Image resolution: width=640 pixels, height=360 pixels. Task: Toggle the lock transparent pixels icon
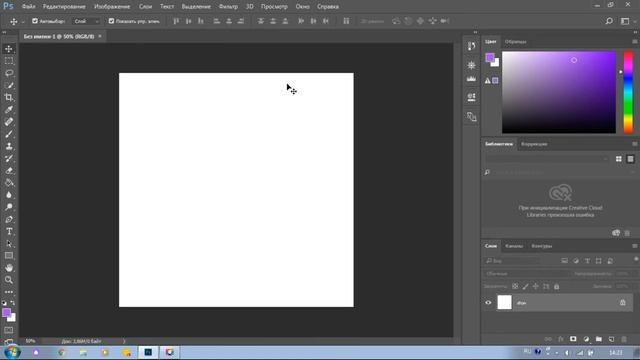pos(515,287)
